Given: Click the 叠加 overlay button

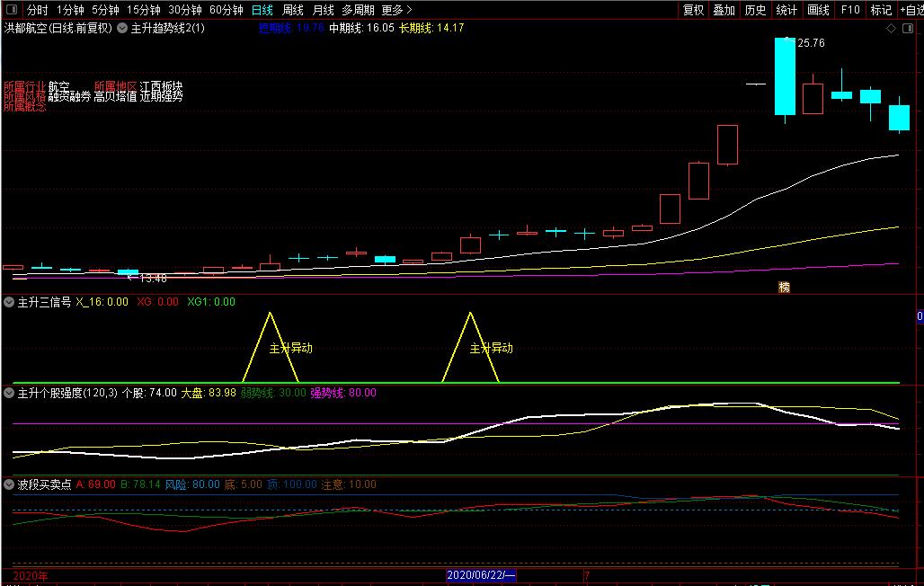Looking at the screenshot, I should click(x=724, y=10).
